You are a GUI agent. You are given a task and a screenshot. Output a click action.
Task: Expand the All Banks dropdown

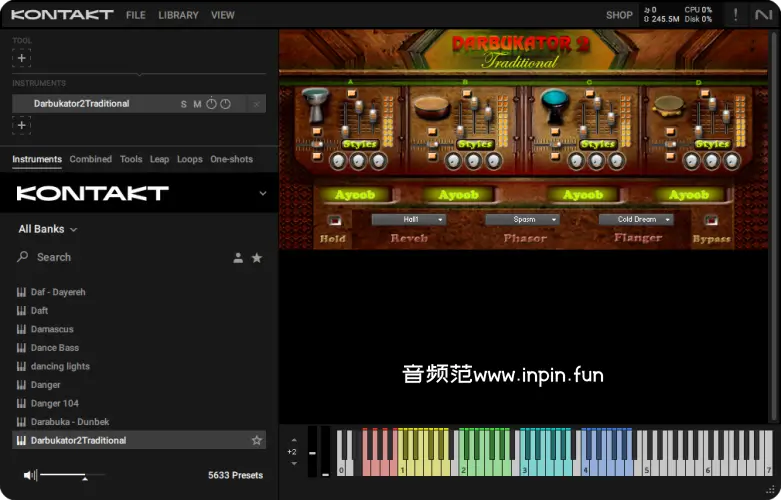tap(48, 229)
